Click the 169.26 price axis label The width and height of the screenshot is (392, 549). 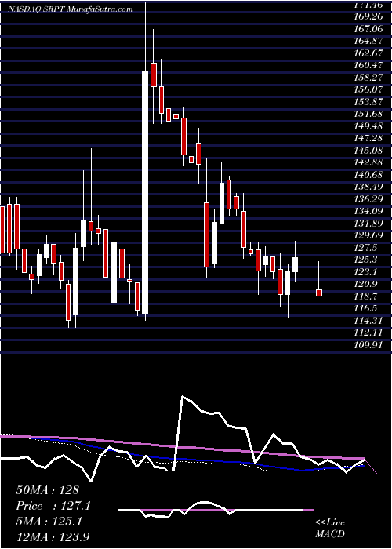[369, 16]
